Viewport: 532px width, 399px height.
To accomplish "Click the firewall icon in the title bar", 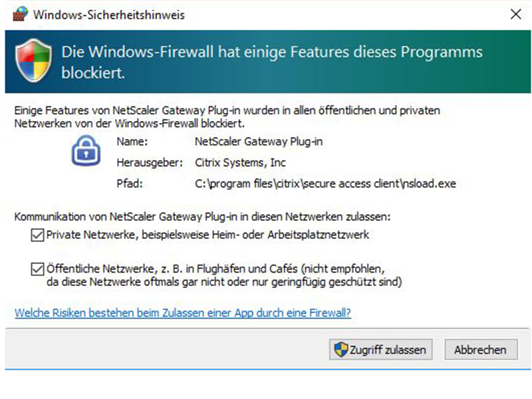I will coord(21,14).
